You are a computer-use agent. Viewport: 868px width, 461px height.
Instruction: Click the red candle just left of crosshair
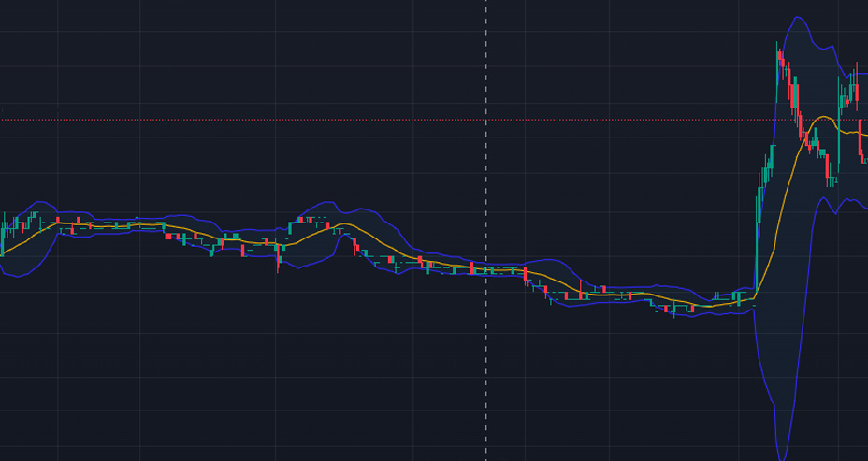tap(472, 268)
